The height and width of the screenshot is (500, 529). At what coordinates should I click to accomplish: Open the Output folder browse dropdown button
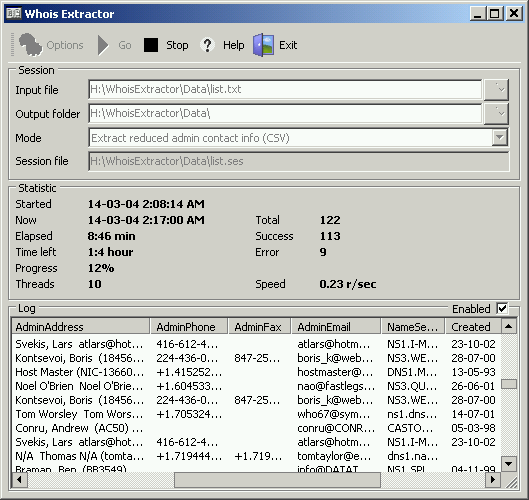[x=496, y=113]
